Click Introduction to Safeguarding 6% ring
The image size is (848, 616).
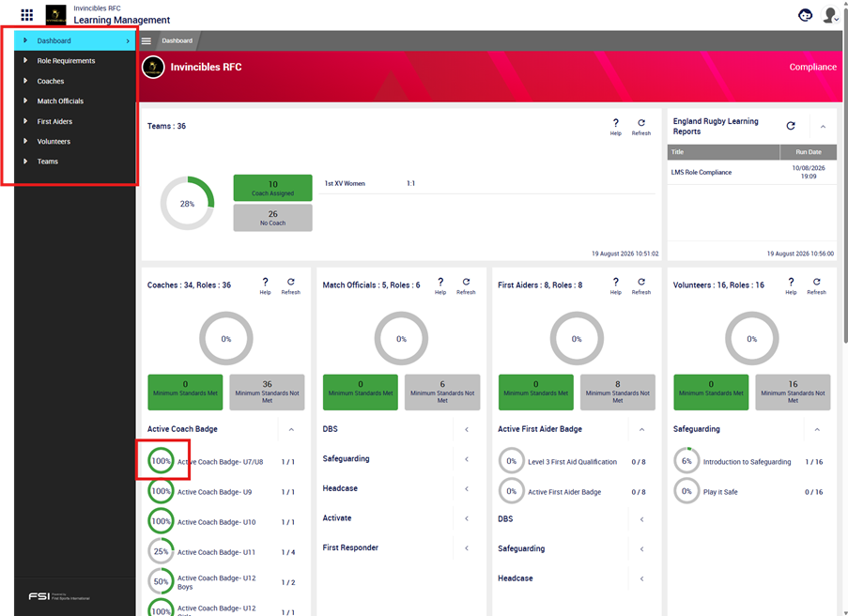686,461
